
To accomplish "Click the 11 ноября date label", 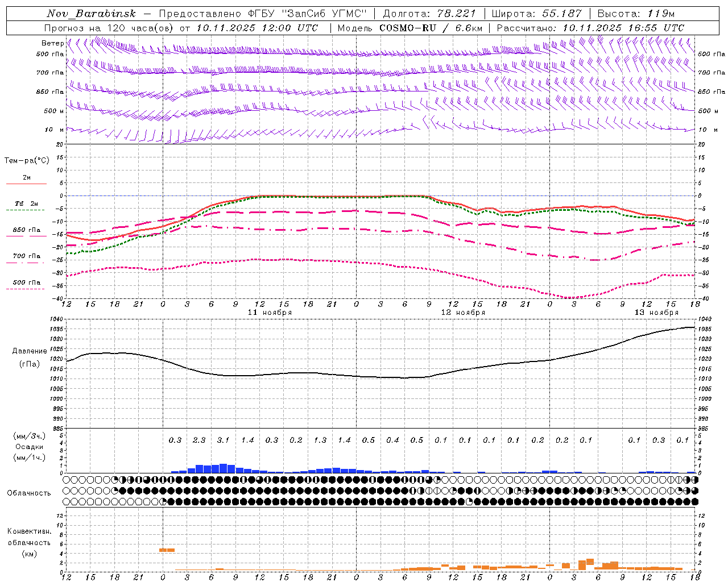I will point(270,313).
